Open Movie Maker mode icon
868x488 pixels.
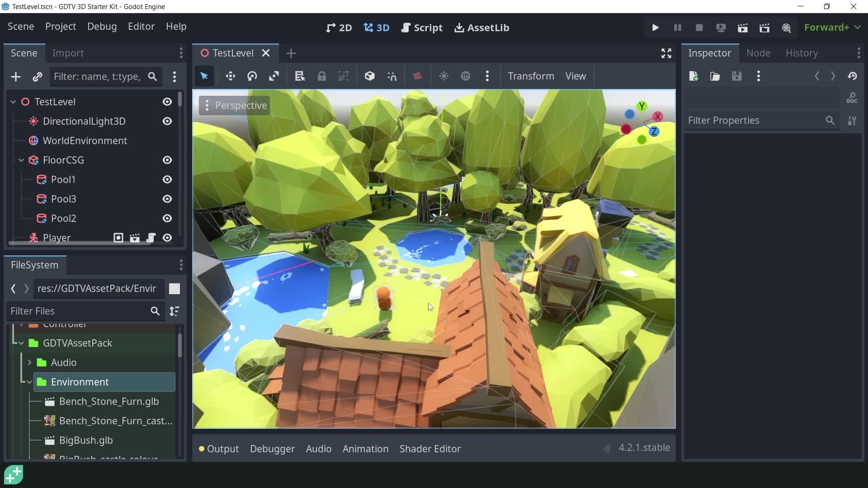pyautogui.click(x=786, y=28)
